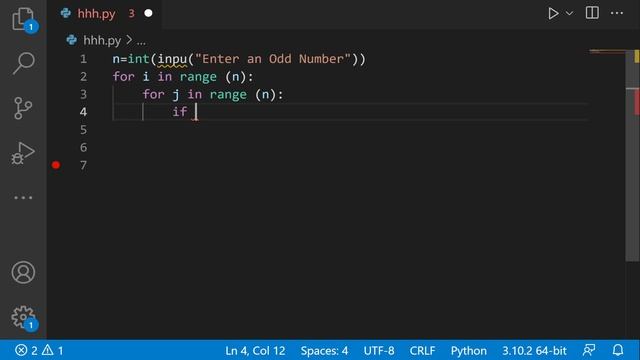Open Run and Debug view
The height and width of the screenshot is (360, 640).
23,153
